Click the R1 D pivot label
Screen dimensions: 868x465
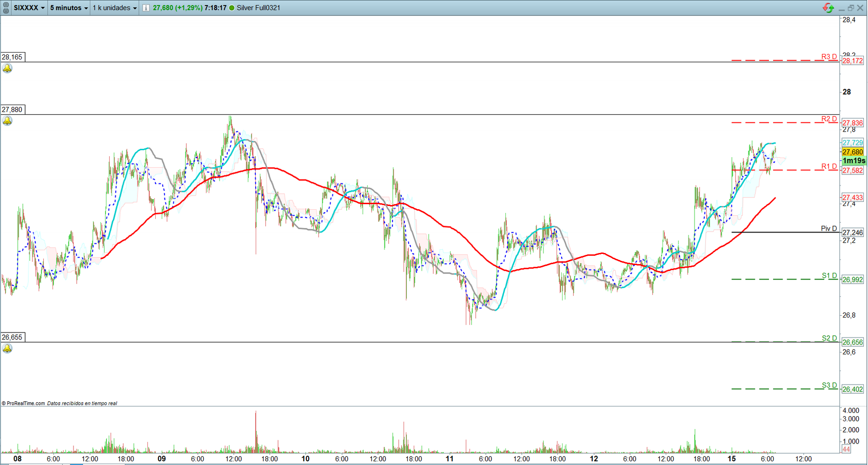coord(829,166)
